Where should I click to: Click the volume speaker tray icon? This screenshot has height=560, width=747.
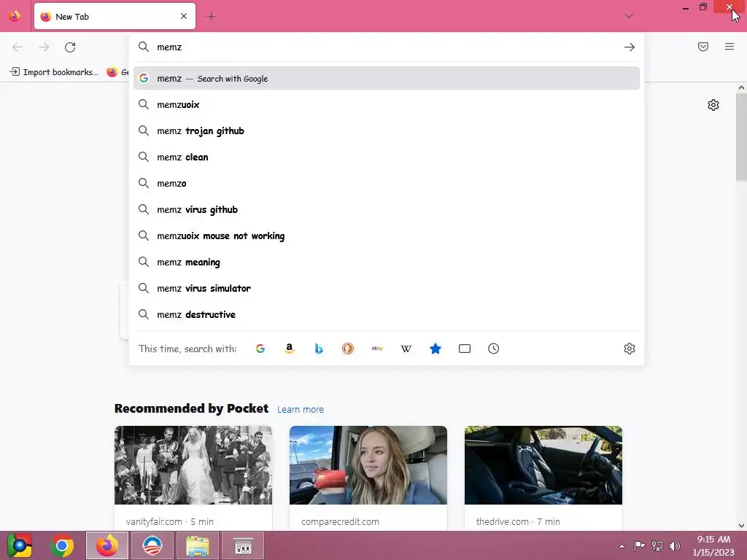pyautogui.click(x=675, y=546)
